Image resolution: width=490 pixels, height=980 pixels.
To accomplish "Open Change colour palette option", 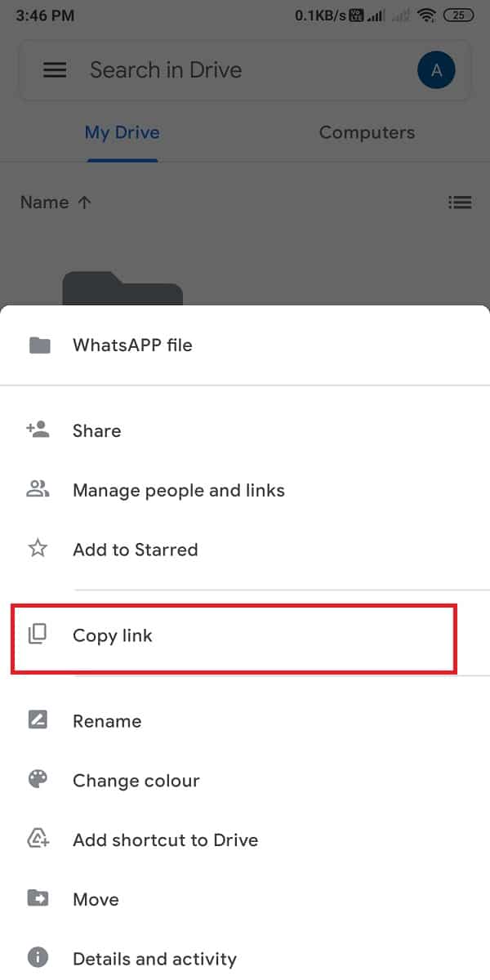I will tap(136, 781).
